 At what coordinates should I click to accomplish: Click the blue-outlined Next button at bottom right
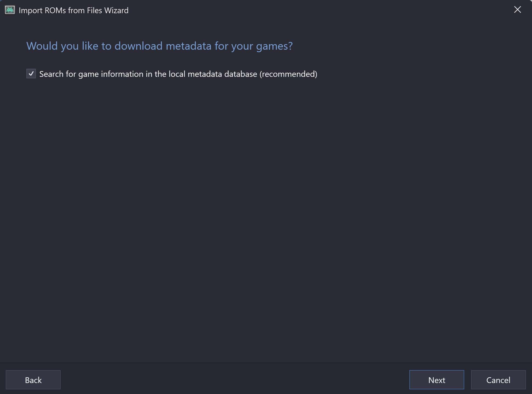click(x=437, y=380)
